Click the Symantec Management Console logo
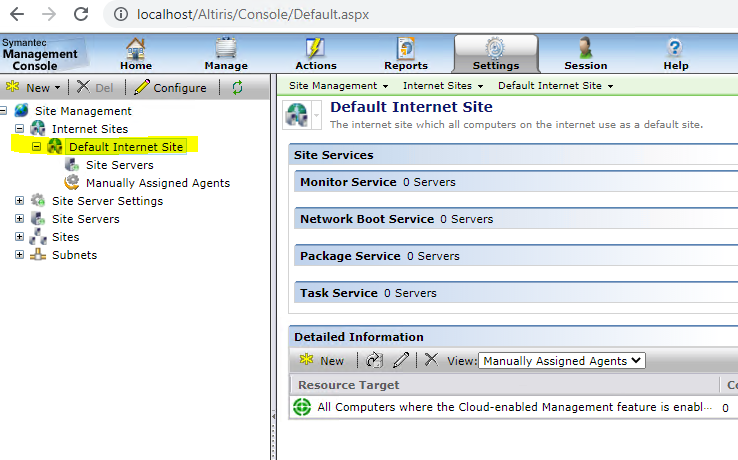Image resolution: width=738 pixels, height=460 pixels. 40,54
